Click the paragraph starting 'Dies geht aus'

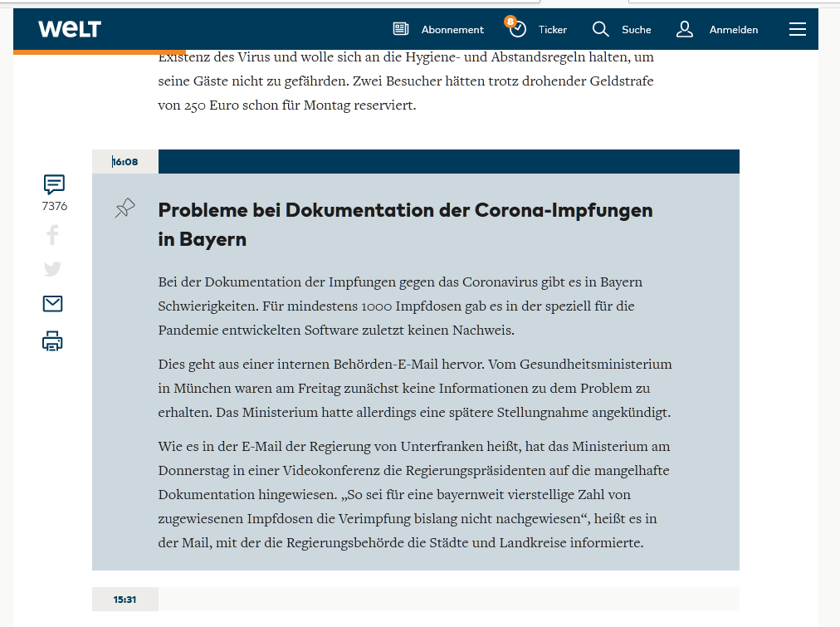[415, 388]
